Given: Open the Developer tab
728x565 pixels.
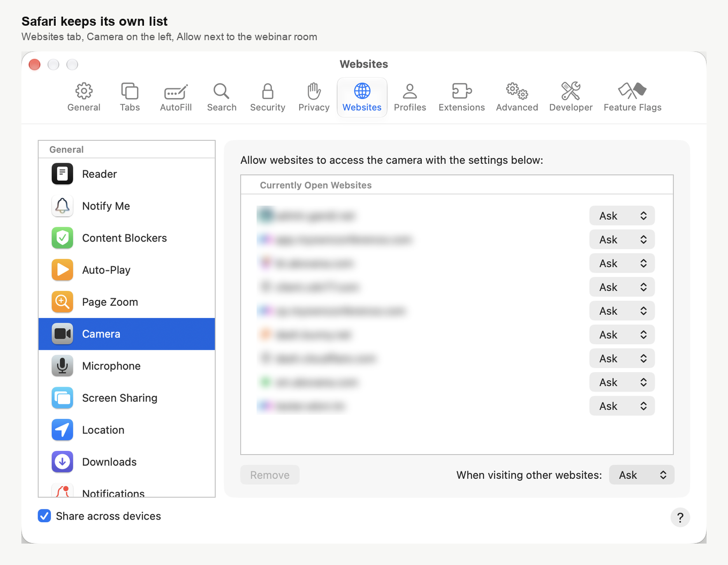Looking at the screenshot, I should point(571,97).
